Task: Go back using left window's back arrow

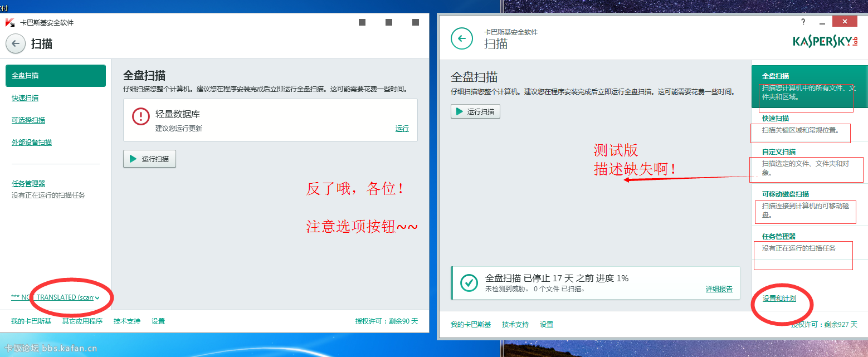Action: coord(16,43)
